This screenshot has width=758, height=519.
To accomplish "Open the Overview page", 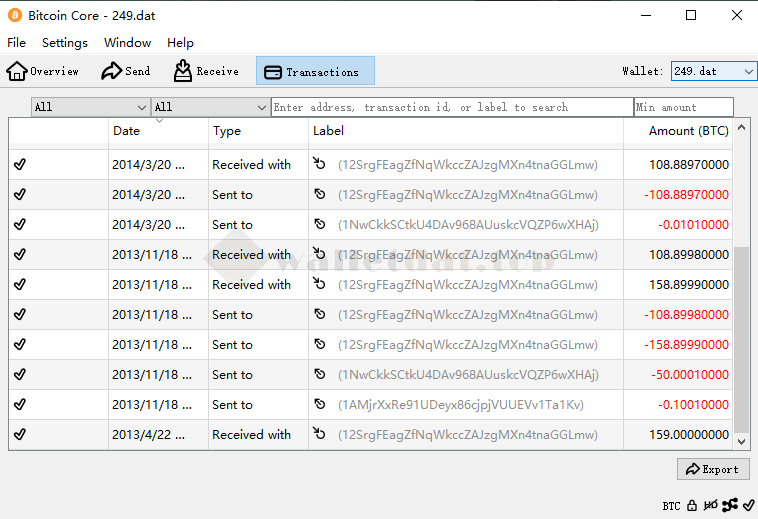I will point(43,71).
